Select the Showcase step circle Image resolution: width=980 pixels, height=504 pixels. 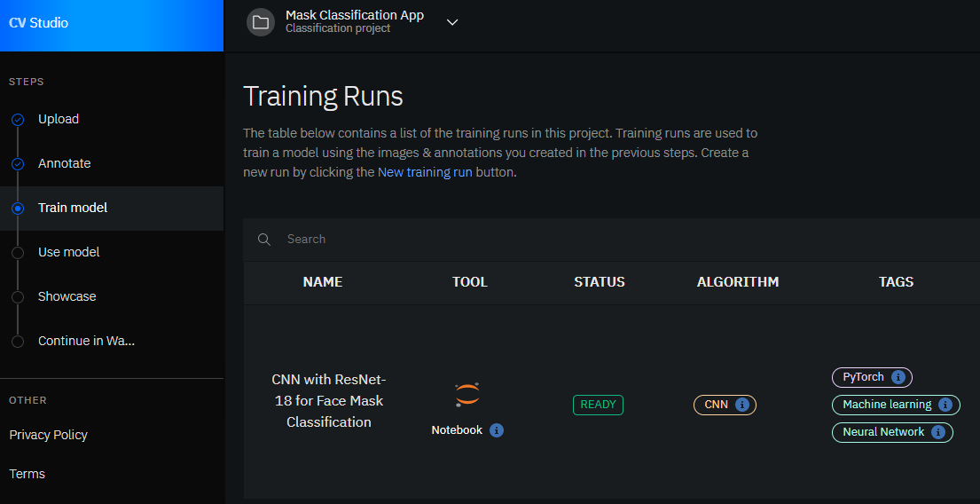(18, 297)
